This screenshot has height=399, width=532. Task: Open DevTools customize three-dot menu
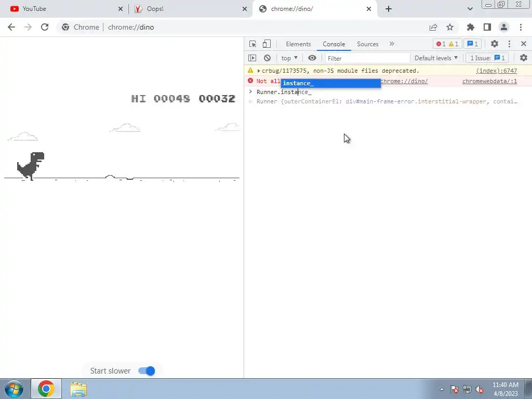[509, 44]
